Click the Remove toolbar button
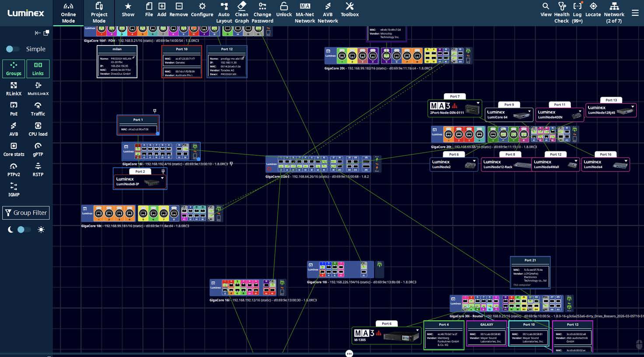Image resolution: width=644 pixels, height=357 pixels. click(178, 10)
